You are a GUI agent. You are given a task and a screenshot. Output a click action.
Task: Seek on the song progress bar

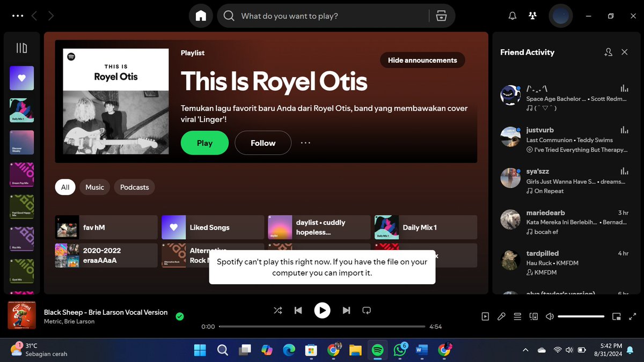tap(322, 327)
